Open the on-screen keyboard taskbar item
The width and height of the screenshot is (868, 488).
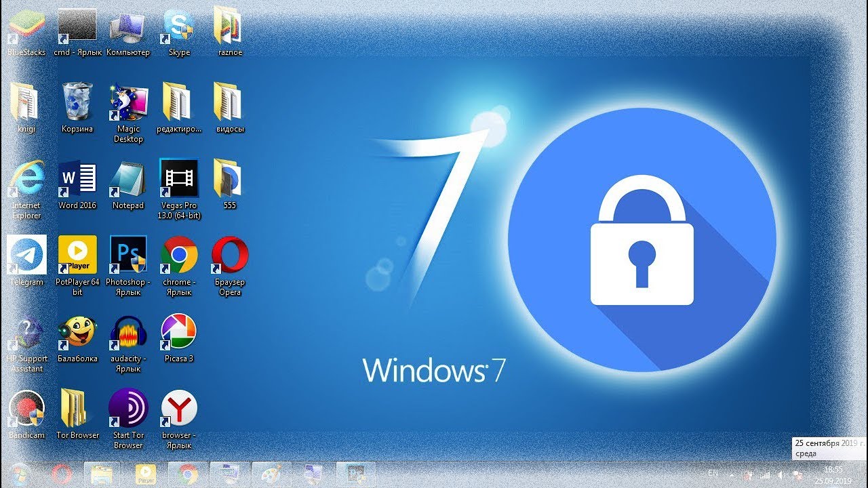(229, 474)
